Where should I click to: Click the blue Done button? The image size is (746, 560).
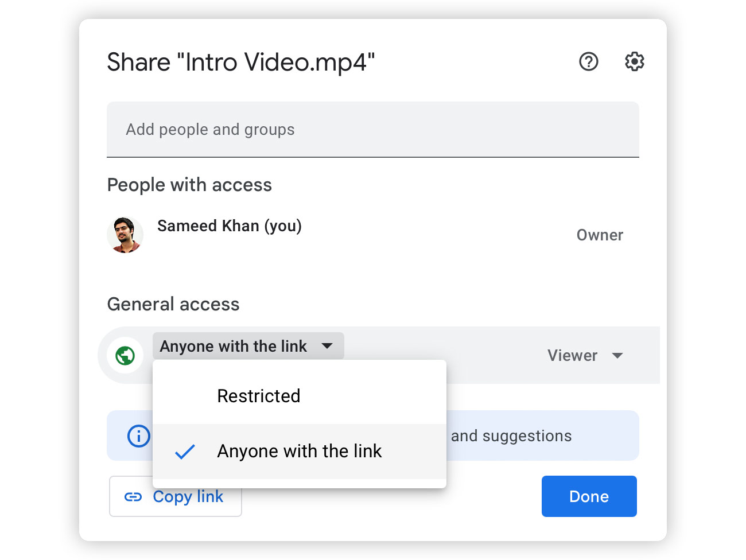[589, 496]
